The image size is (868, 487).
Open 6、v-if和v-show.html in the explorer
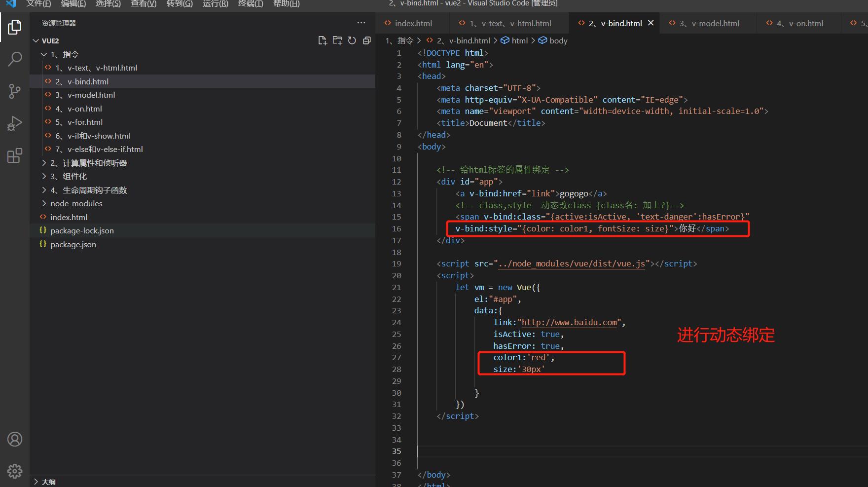click(202, 136)
